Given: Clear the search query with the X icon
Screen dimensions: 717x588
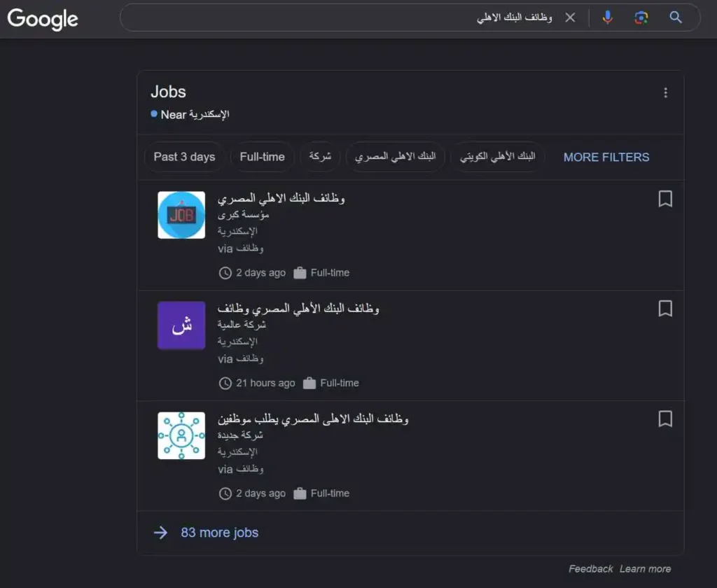Looking at the screenshot, I should coord(570,17).
